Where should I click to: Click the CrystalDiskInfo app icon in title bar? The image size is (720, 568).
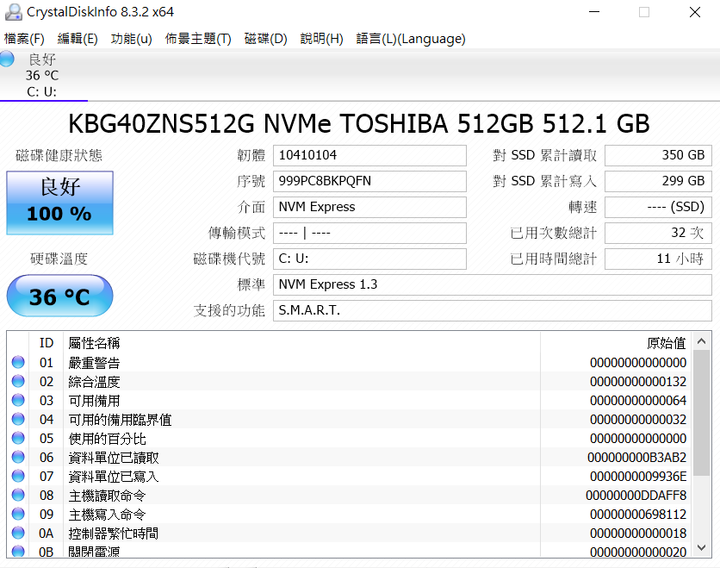(x=13, y=12)
